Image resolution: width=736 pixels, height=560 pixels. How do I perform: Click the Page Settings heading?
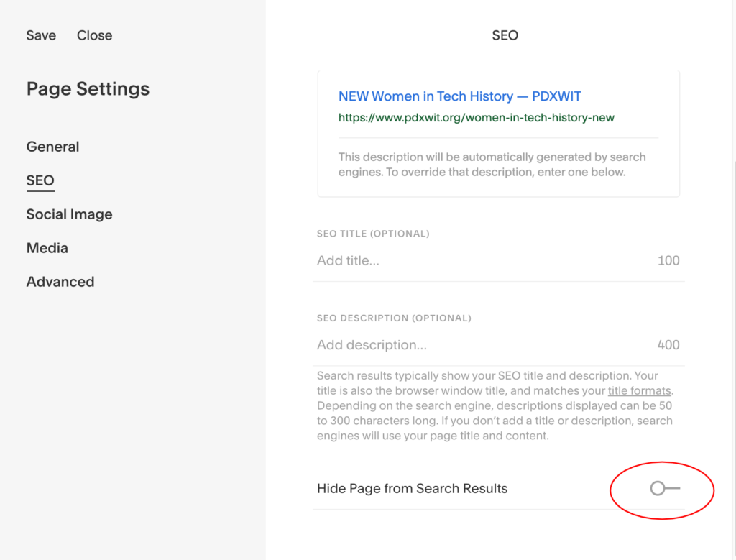[x=88, y=88]
